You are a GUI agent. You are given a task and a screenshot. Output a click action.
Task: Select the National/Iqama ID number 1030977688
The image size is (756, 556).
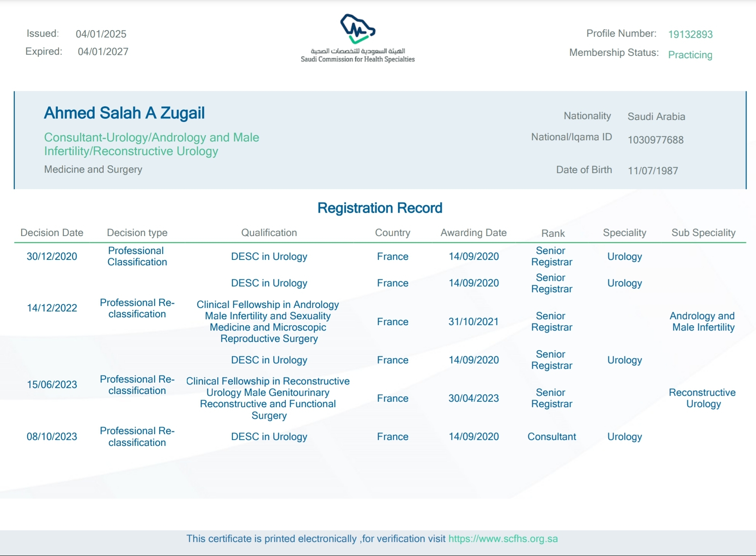[656, 140]
